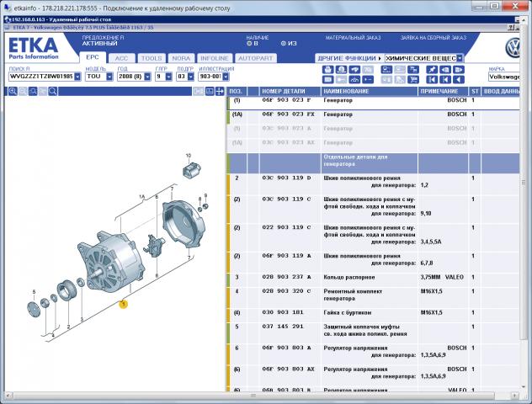Viewport: 532px width, 404px height.
Task: Click the right-pointing tag icon near pushpin
Action: point(459,70)
